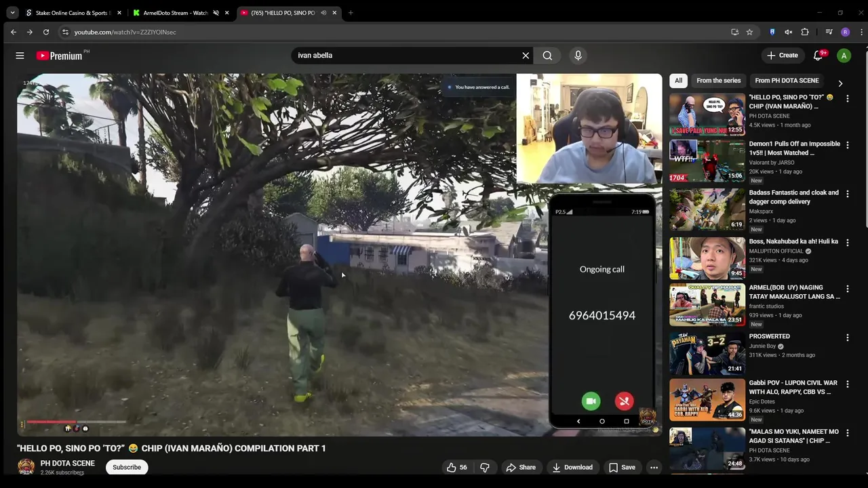Image resolution: width=868 pixels, height=488 pixels.
Task: Go back in browser history
Action: [x=13, y=32]
